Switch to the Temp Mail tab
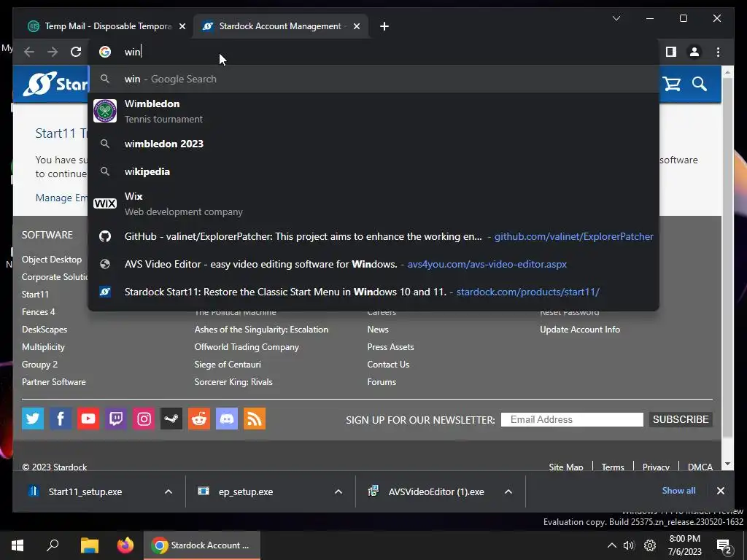The height and width of the screenshot is (560, 747). (107, 26)
